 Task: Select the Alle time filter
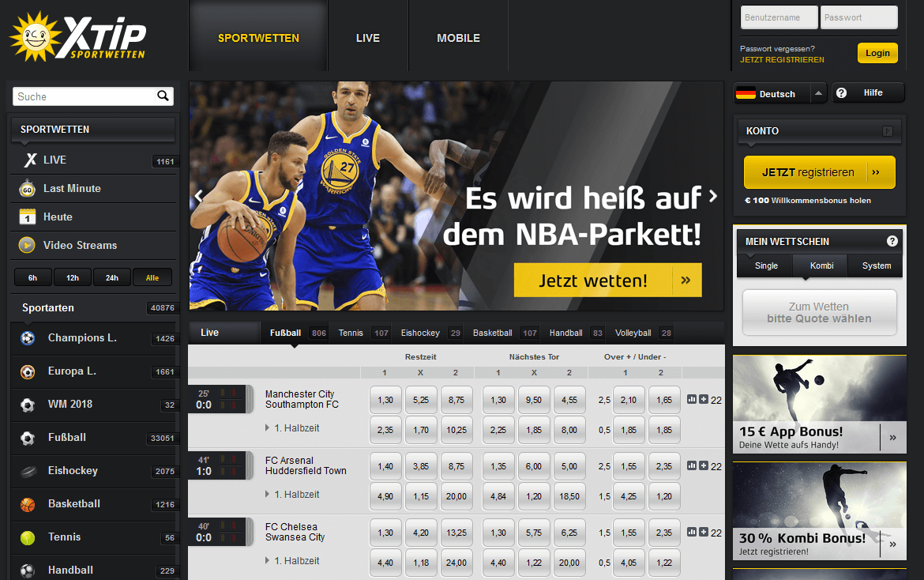(152, 277)
